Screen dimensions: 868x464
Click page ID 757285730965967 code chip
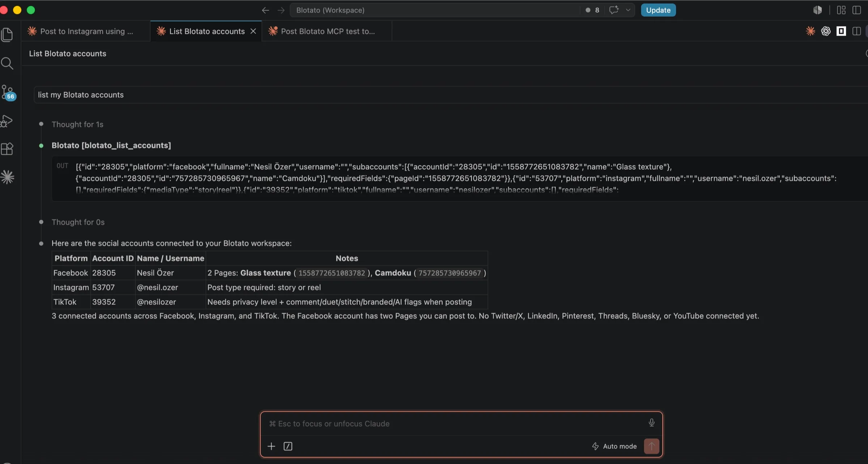click(450, 273)
